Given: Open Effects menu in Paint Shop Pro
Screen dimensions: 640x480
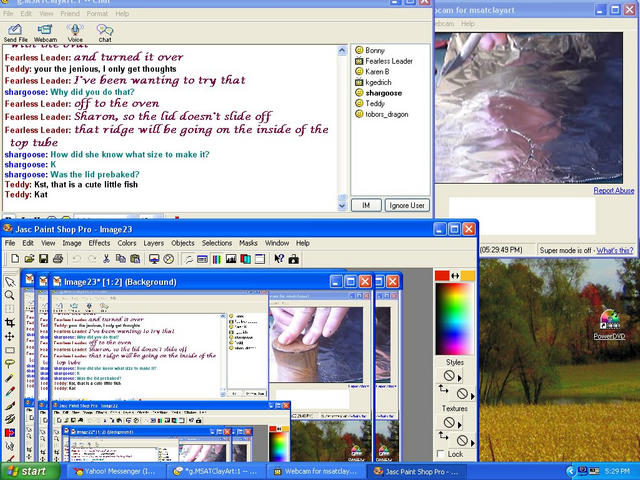Looking at the screenshot, I should 99,243.
